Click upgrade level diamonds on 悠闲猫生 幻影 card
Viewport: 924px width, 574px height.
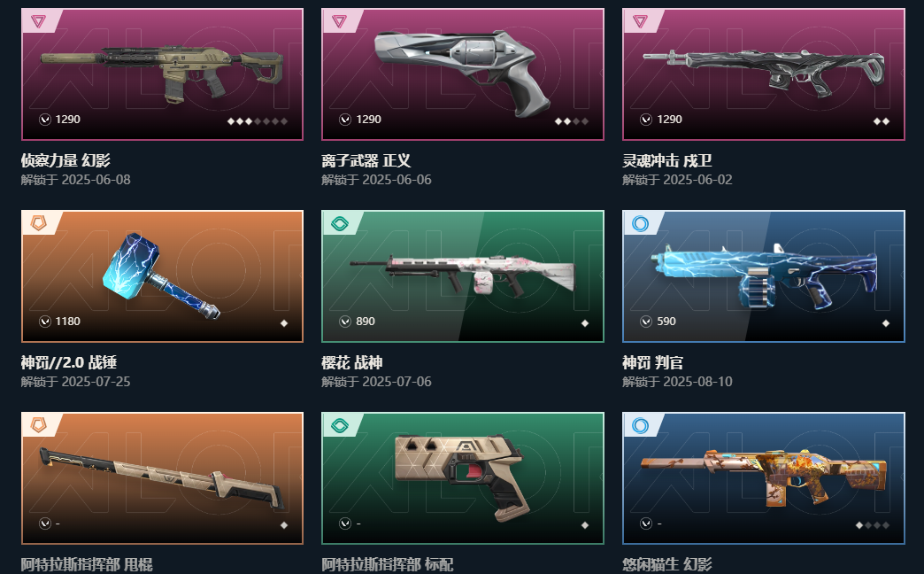872,525
